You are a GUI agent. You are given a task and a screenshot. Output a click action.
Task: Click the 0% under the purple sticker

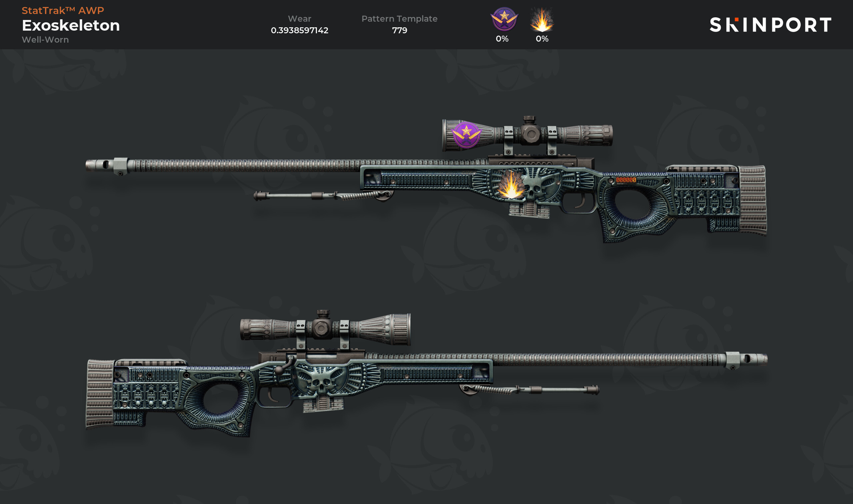pyautogui.click(x=502, y=39)
